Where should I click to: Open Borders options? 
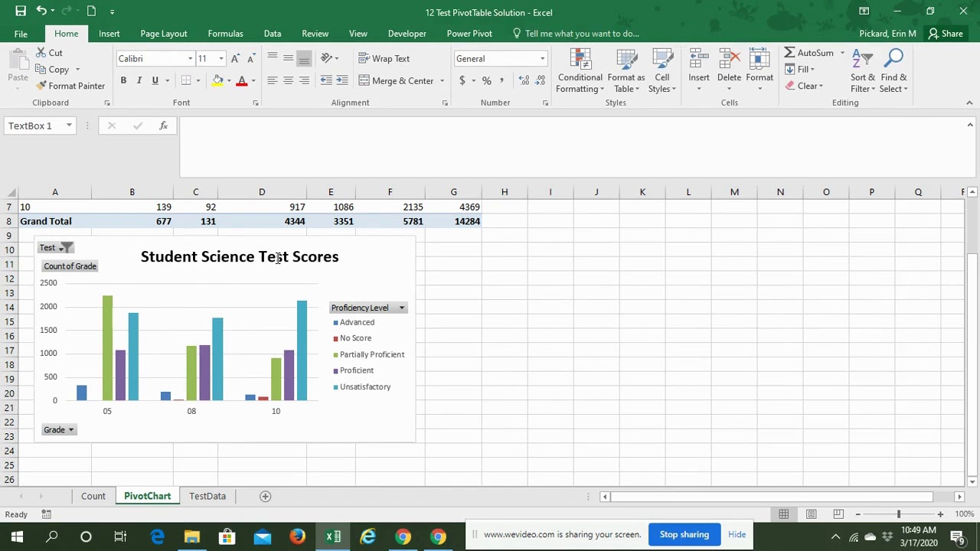click(198, 80)
